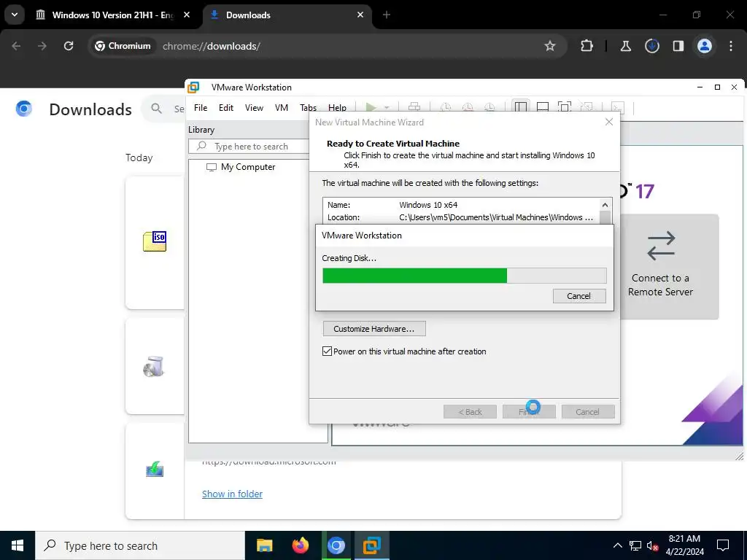Open File Explorer from the taskbar

tap(264, 545)
